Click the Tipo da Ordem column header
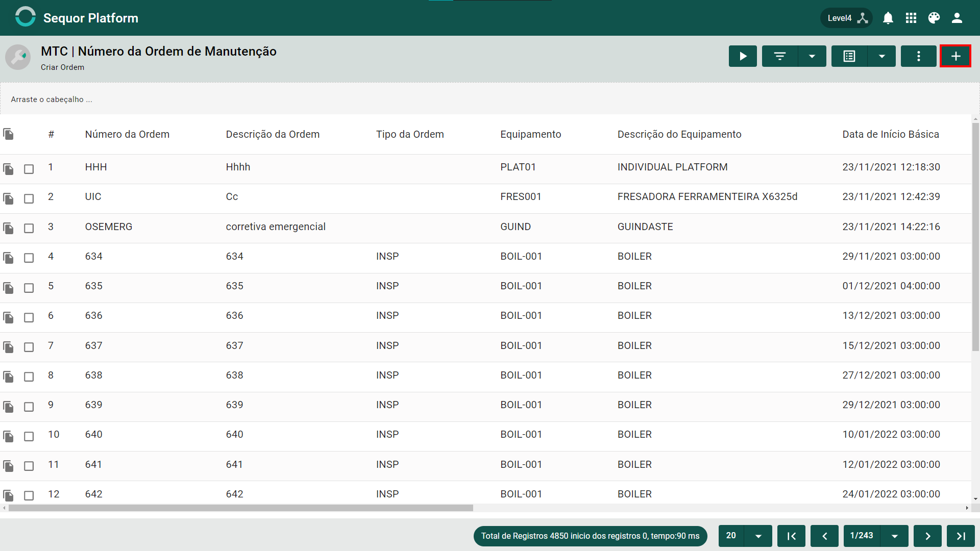 (410, 134)
